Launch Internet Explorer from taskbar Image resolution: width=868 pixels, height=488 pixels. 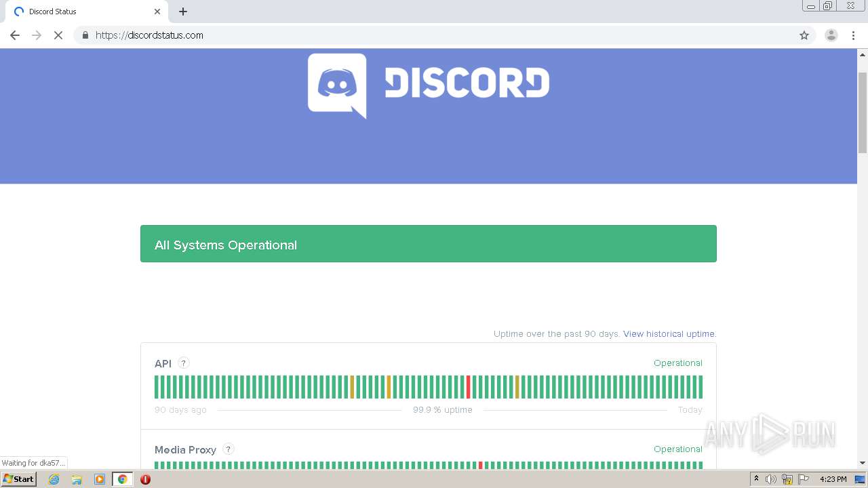pyautogui.click(x=54, y=479)
